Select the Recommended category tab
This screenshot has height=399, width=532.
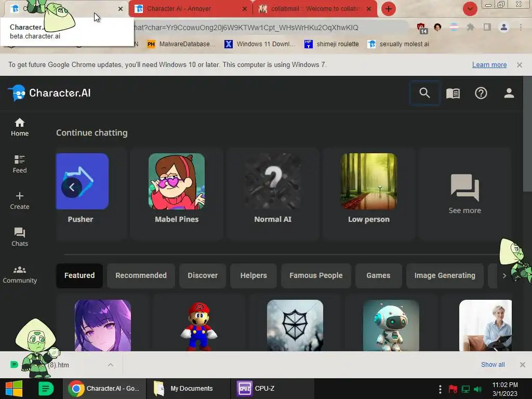point(141,275)
